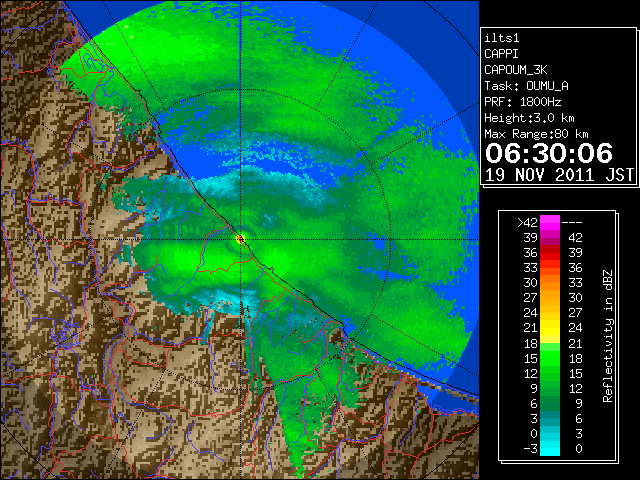640x480 pixels.
Task: Click the red legend band beside '36'
Action: (x=550, y=253)
